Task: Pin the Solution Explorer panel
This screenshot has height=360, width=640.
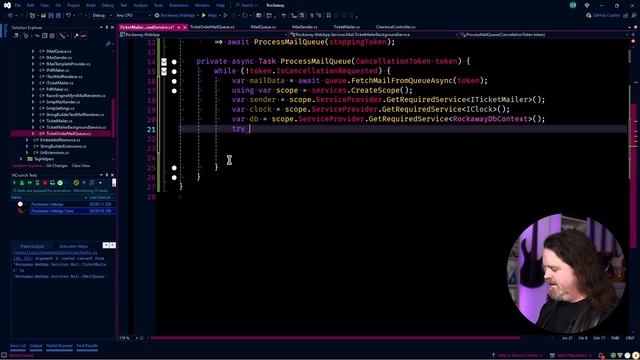Action: pyautogui.click(x=107, y=27)
